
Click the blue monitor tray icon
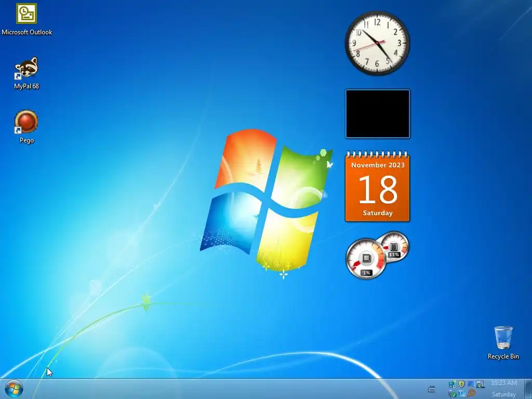click(x=471, y=384)
